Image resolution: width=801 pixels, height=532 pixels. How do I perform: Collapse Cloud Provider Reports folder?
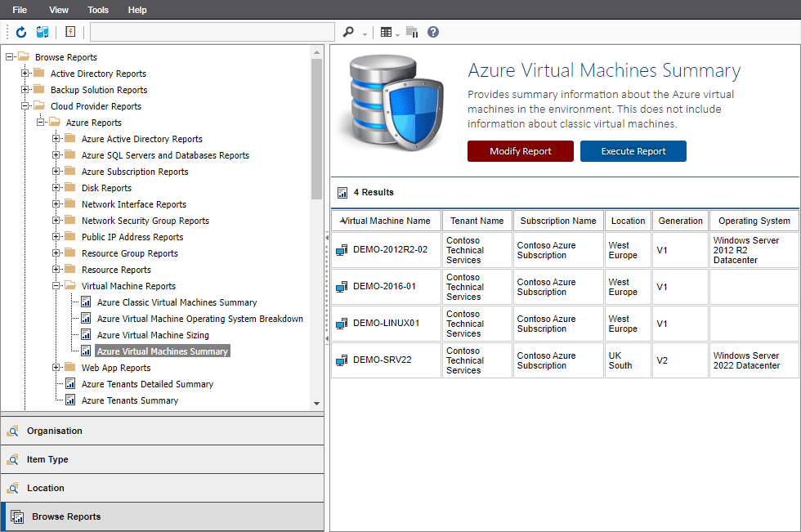click(x=25, y=106)
